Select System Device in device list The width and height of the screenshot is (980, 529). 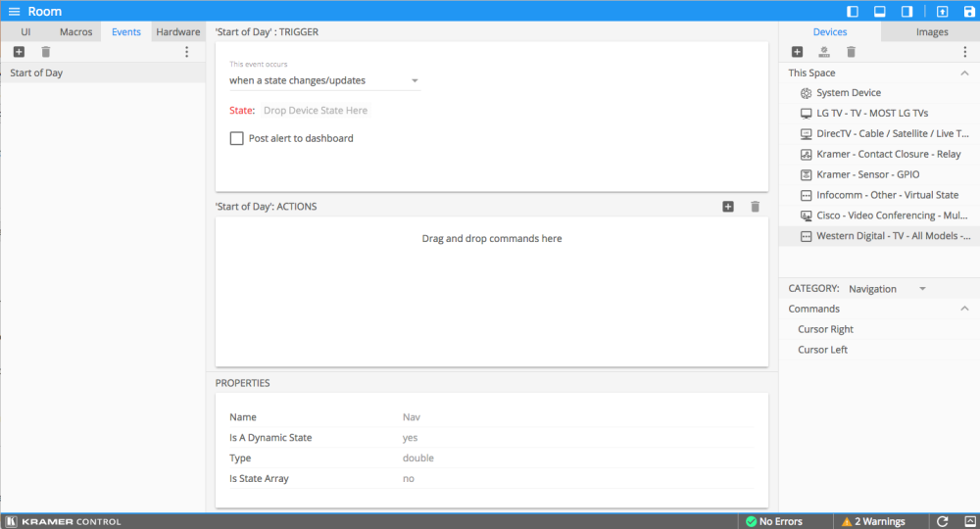coord(879,92)
